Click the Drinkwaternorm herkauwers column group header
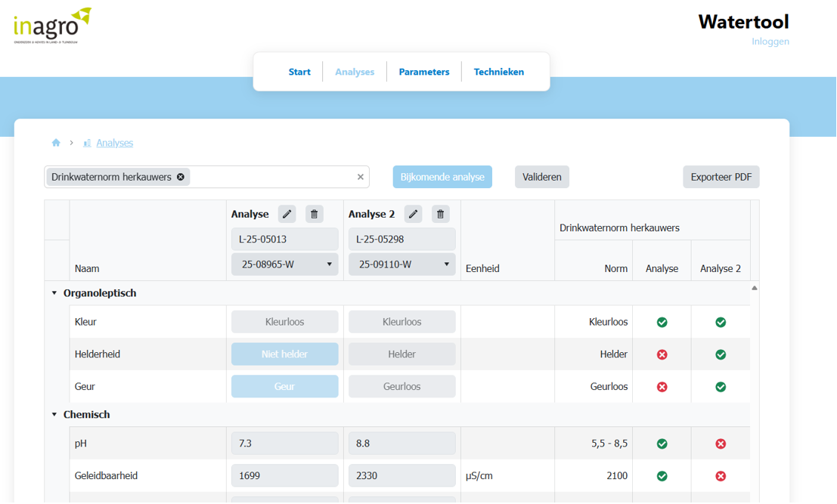The width and height of the screenshot is (837, 504). tap(619, 227)
